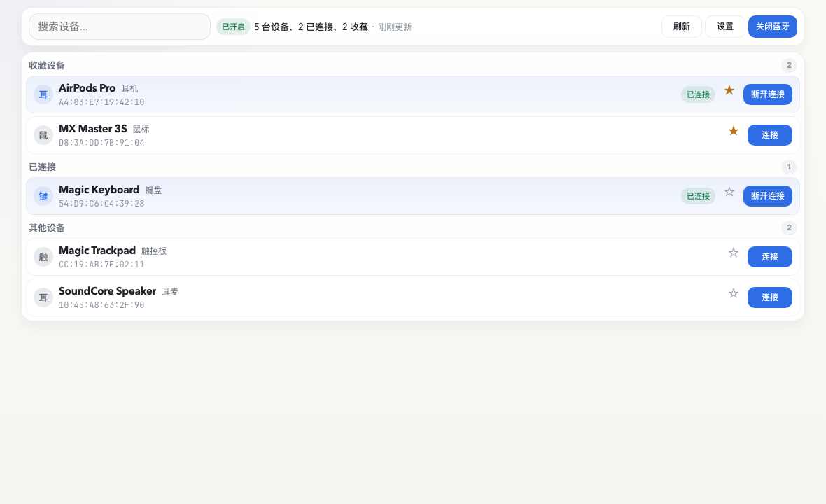This screenshot has width=826, height=504.
Task: Open 设置 settings
Action: point(725,27)
